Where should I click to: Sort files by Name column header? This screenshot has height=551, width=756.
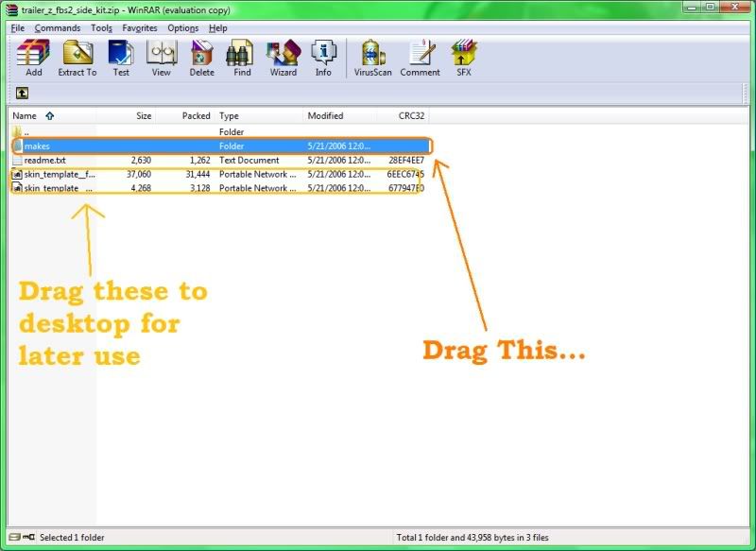(26, 116)
